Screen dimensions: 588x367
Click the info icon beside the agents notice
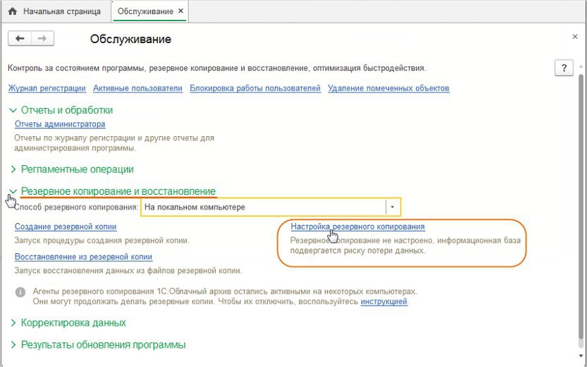coord(20,292)
